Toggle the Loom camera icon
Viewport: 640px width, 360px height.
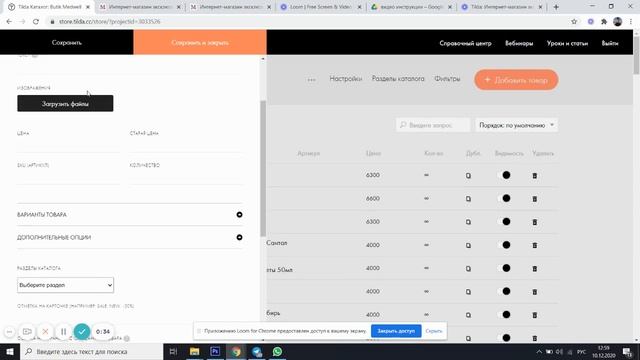pos(27,331)
